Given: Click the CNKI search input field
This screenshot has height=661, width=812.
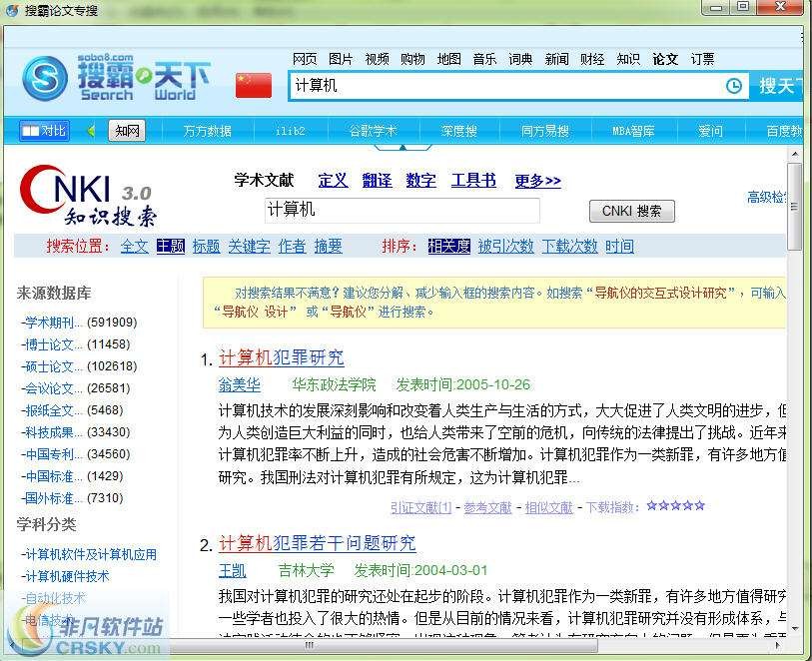Looking at the screenshot, I should pos(402,210).
